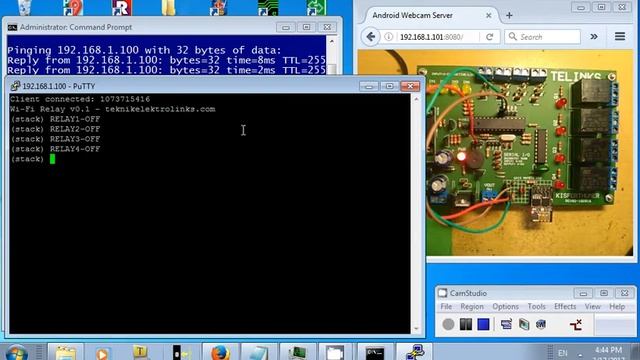Start recording with CamStudio's grey Record button
640x360 pixels.
(x=448, y=324)
